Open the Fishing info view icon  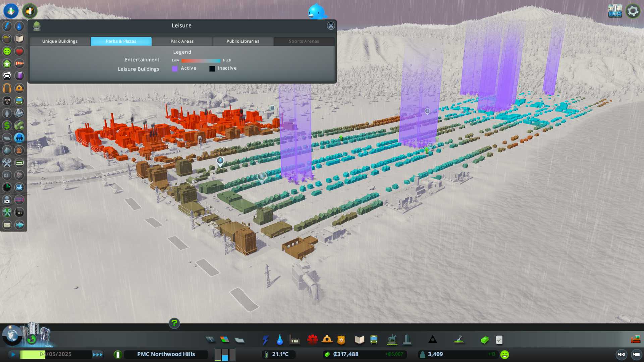pyautogui.click(x=19, y=225)
